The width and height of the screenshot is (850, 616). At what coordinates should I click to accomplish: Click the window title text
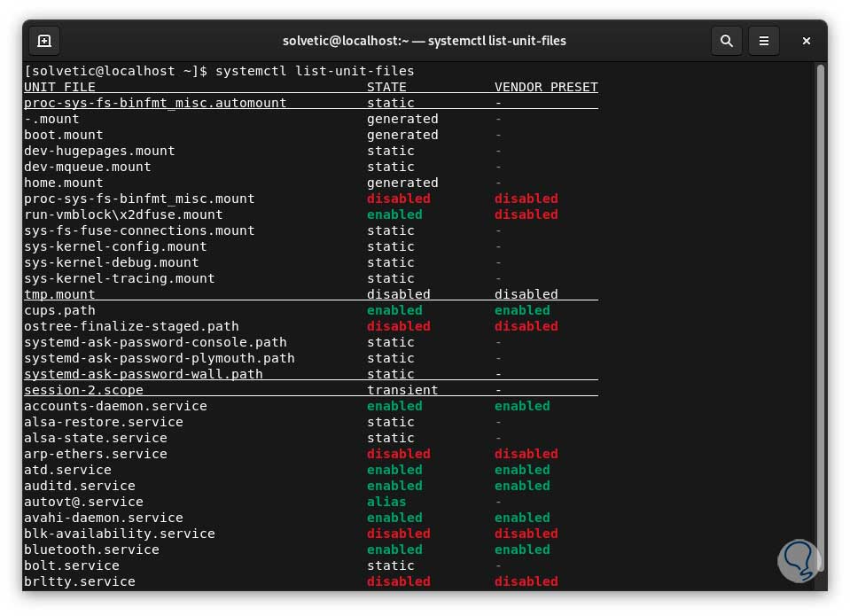pos(425,41)
